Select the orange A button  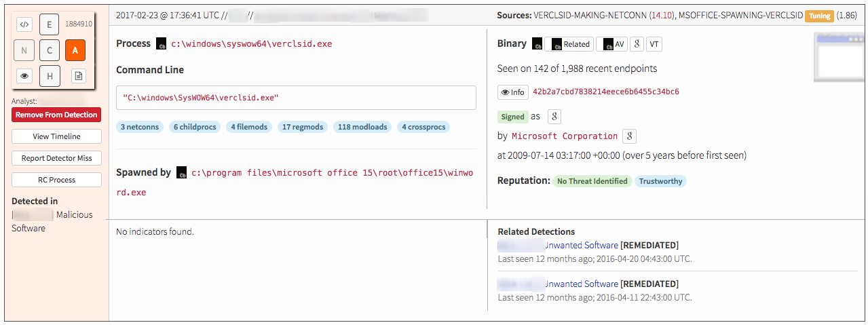click(75, 50)
